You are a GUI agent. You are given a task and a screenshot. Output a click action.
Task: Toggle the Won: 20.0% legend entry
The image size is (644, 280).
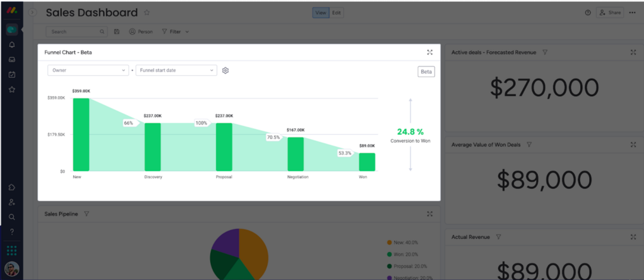point(403,254)
